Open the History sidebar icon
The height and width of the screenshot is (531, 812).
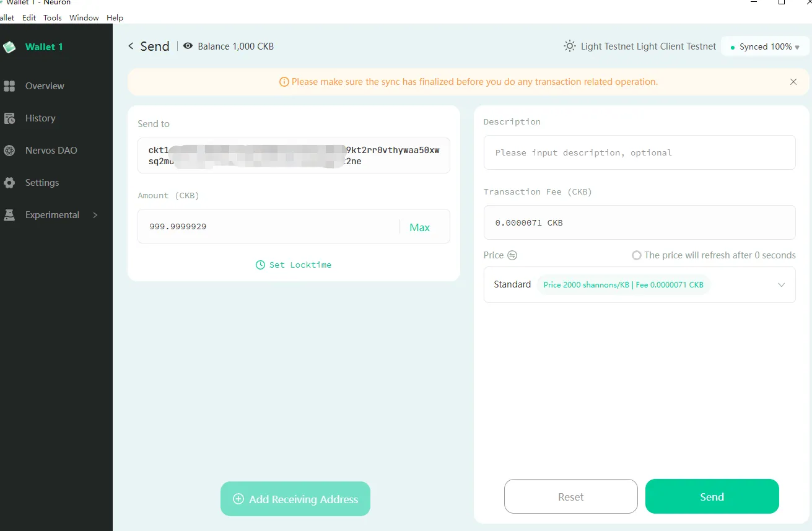(x=9, y=118)
